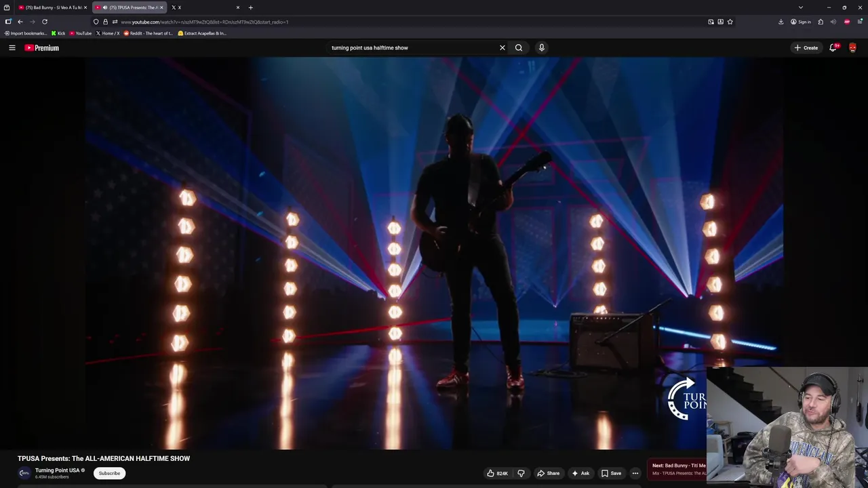Open YouTube notifications bell
This screenshot has width=868, height=488.
pyautogui.click(x=833, y=47)
